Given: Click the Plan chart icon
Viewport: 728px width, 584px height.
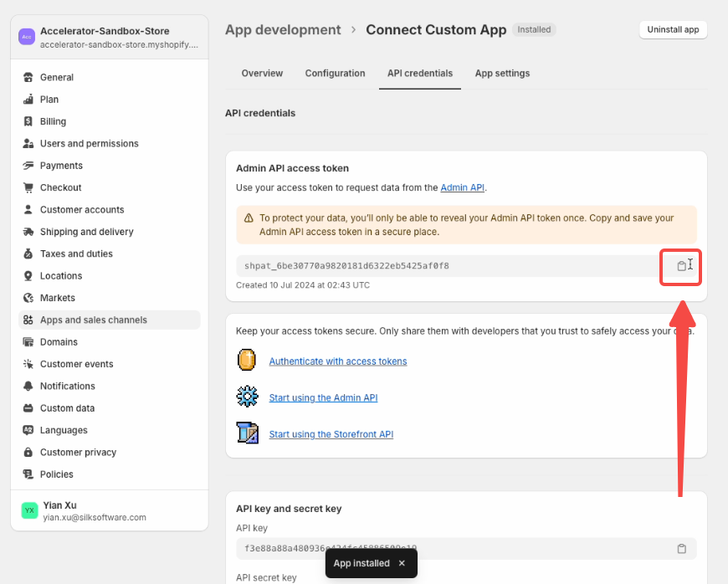Looking at the screenshot, I should click(28, 100).
